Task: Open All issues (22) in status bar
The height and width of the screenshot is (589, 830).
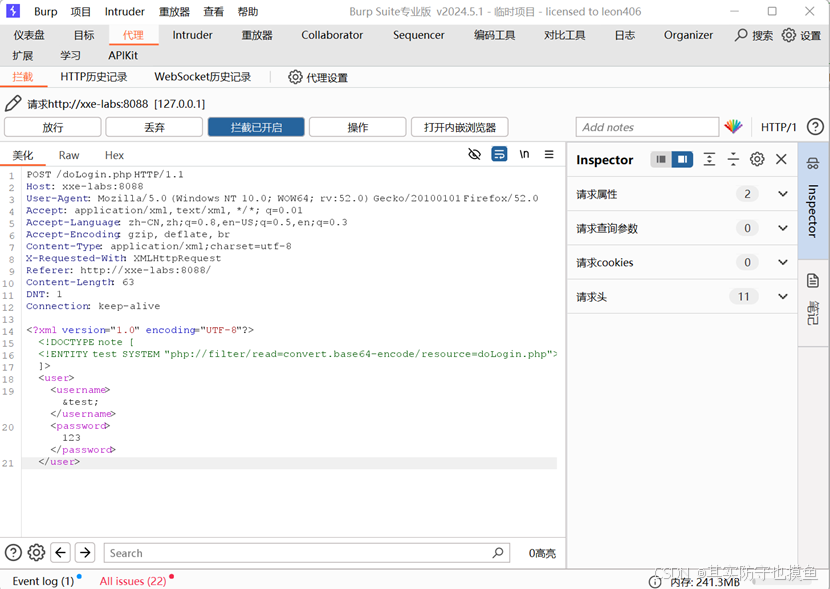Action: pyautogui.click(x=133, y=581)
